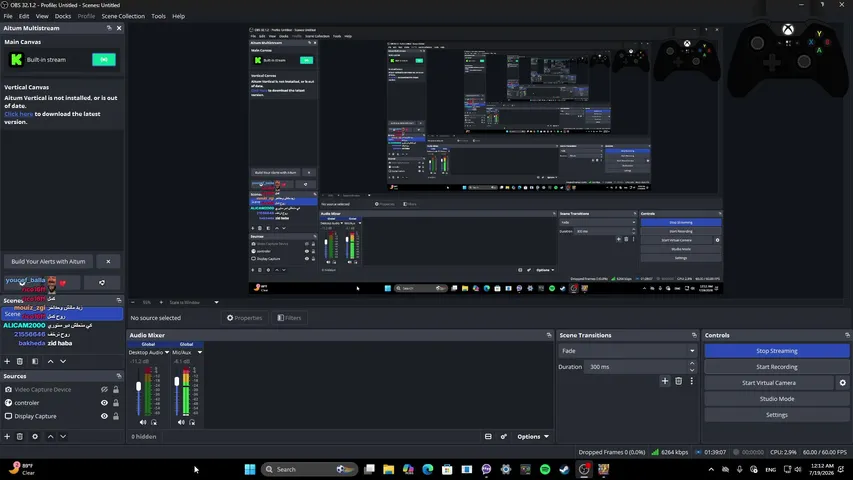Remove selected source using Sources trash icon
This screenshot has width=853, height=480.
(20, 436)
